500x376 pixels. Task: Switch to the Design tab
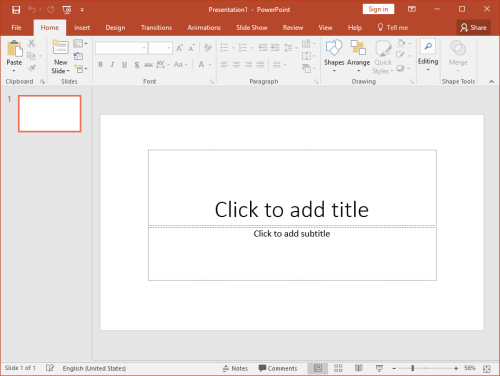tap(115, 28)
